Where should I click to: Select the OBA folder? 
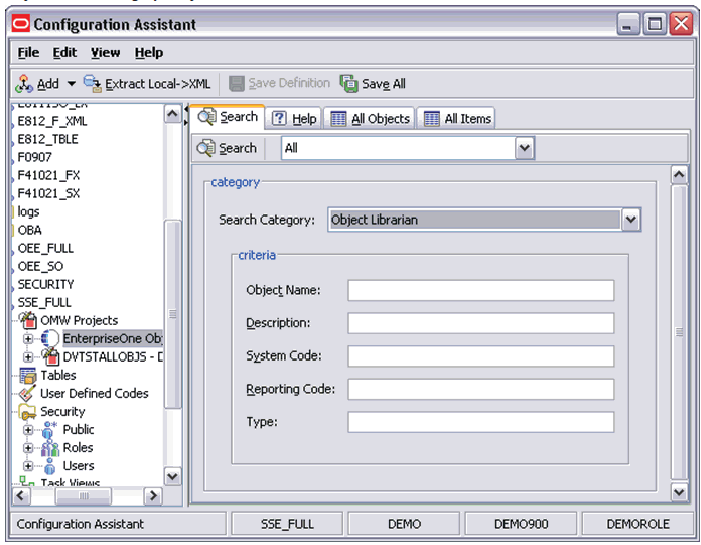[30, 230]
